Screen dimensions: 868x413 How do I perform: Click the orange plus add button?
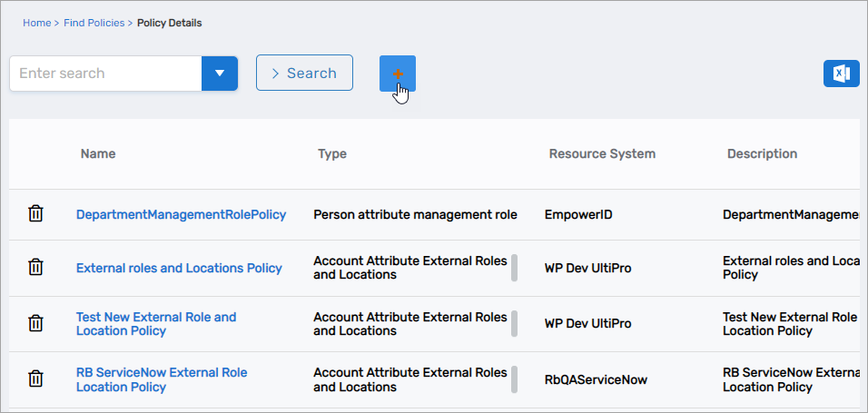[x=397, y=73]
